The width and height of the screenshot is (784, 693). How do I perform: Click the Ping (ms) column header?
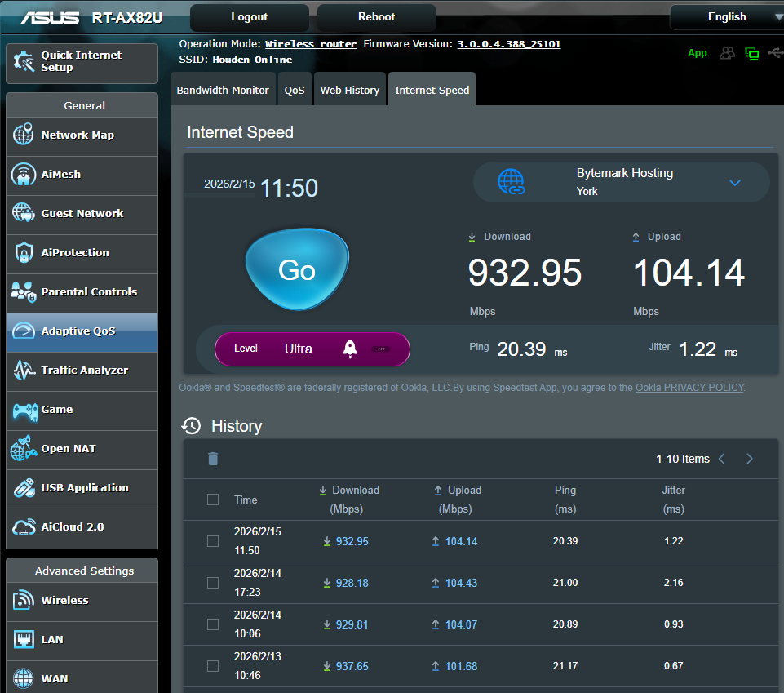click(x=565, y=500)
